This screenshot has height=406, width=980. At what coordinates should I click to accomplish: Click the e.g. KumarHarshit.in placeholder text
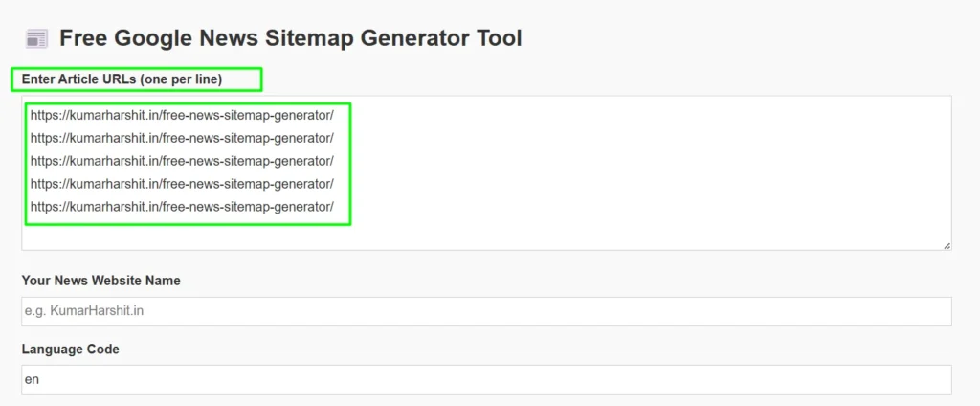[x=85, y=310]
